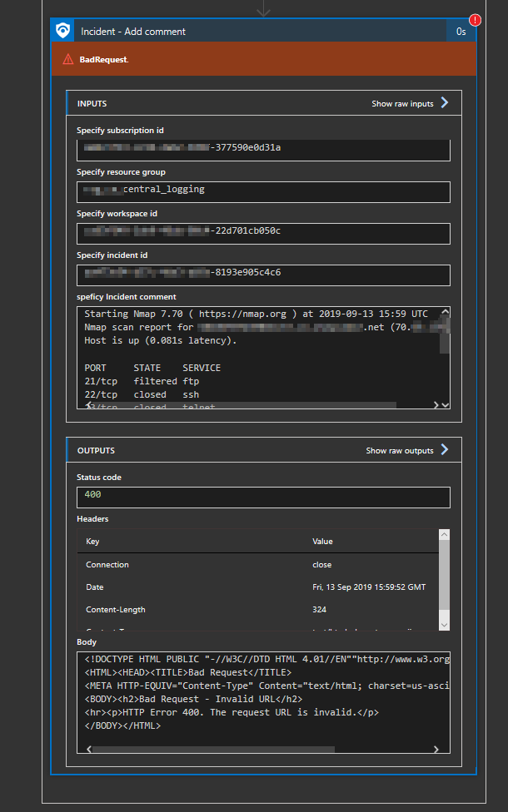Click the incident id field

[263, 275]
